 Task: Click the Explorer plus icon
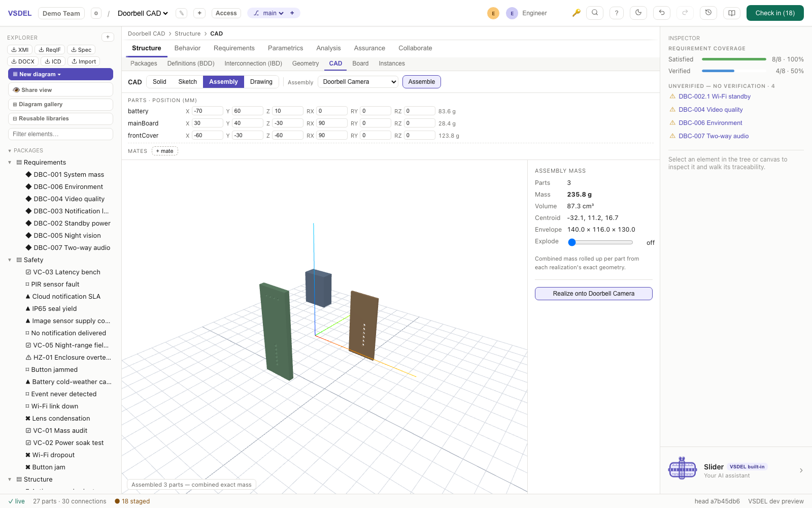pyautogui.click(x=108, y=37)
